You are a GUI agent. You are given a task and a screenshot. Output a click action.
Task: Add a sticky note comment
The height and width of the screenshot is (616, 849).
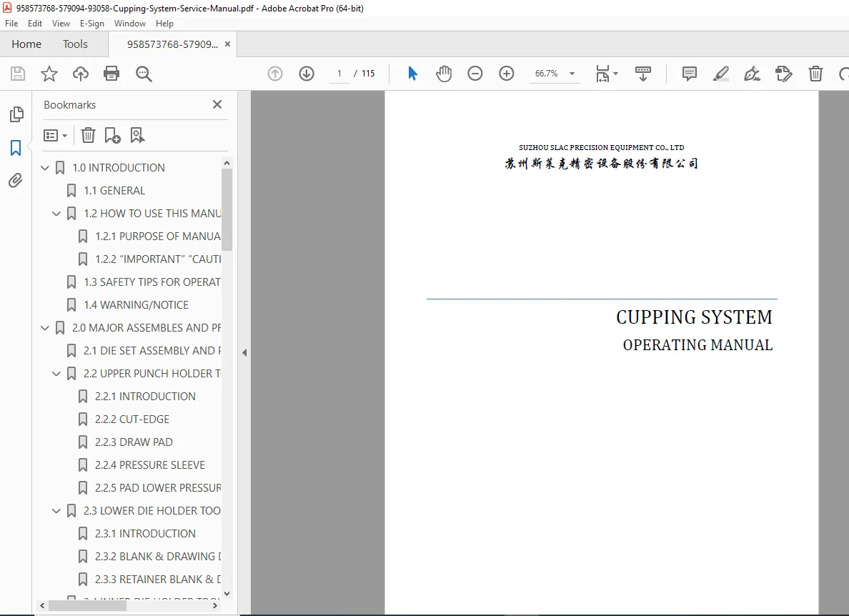pyautogui.click(x=689, y=74)
